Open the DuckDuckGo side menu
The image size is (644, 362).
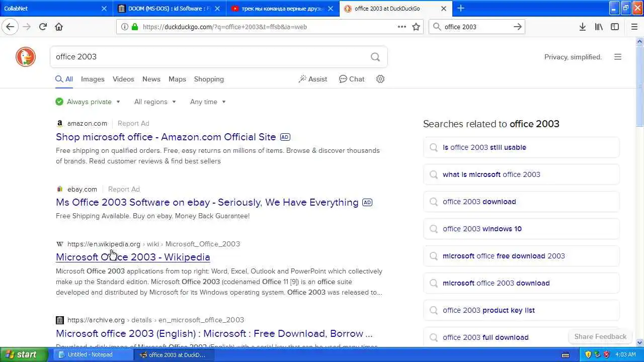[618, 57]
